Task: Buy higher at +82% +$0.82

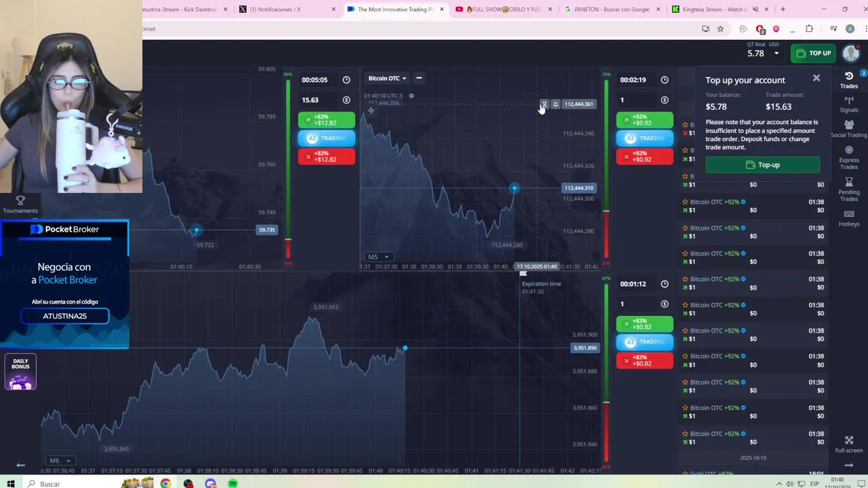Action: pyautogui.click(x=644, y=324)
